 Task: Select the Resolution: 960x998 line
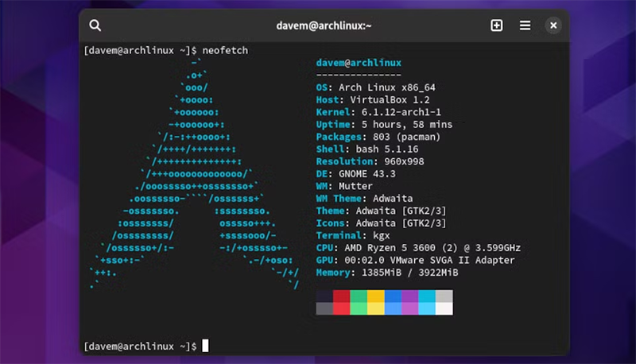(370, 161)
